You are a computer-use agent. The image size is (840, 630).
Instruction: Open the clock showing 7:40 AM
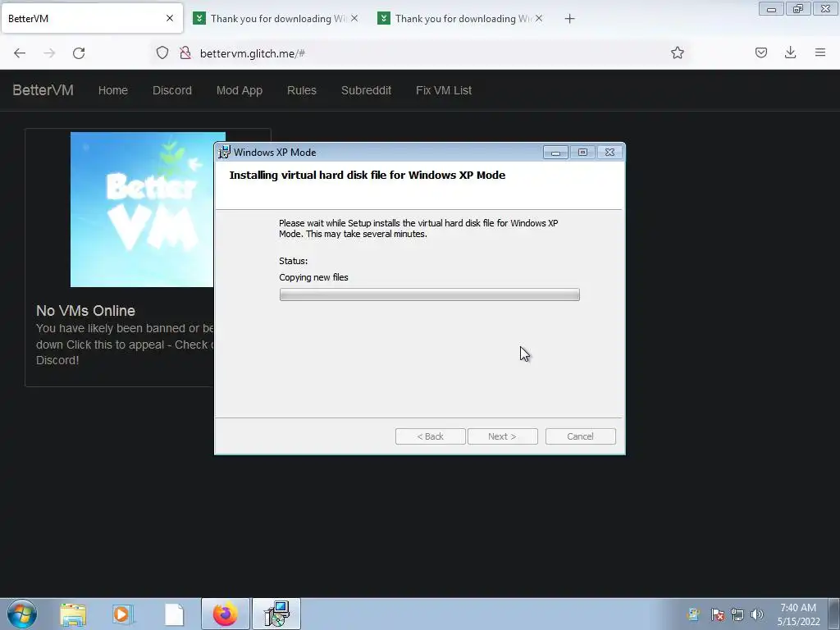pyautogui.click(x=798, y=614)
